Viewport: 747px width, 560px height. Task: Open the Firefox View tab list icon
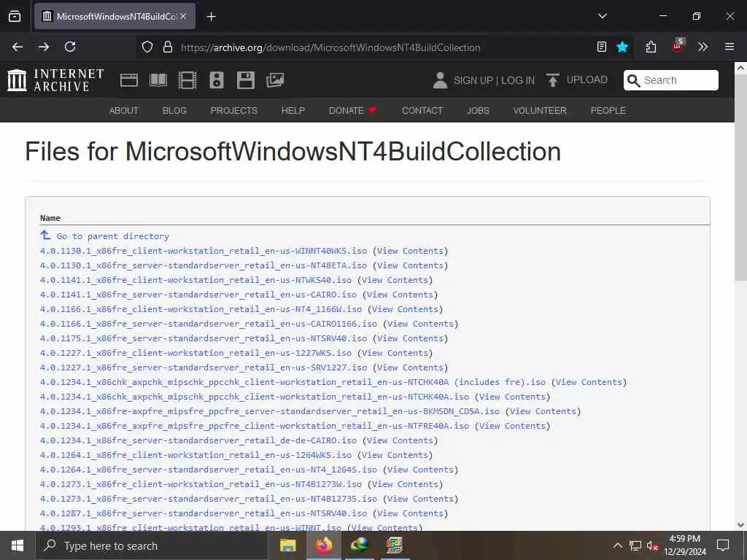click(x=15, y=16)
